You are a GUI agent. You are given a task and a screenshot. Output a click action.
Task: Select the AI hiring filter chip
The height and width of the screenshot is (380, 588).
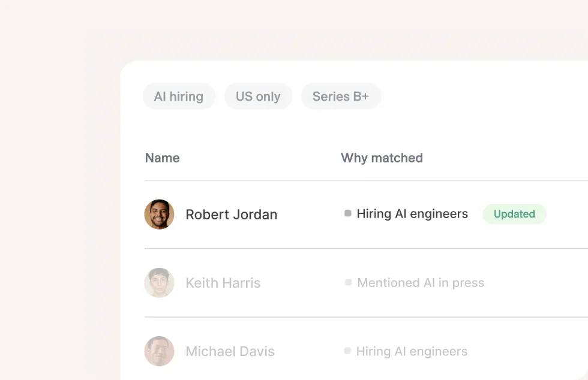(x=179, y=96)
